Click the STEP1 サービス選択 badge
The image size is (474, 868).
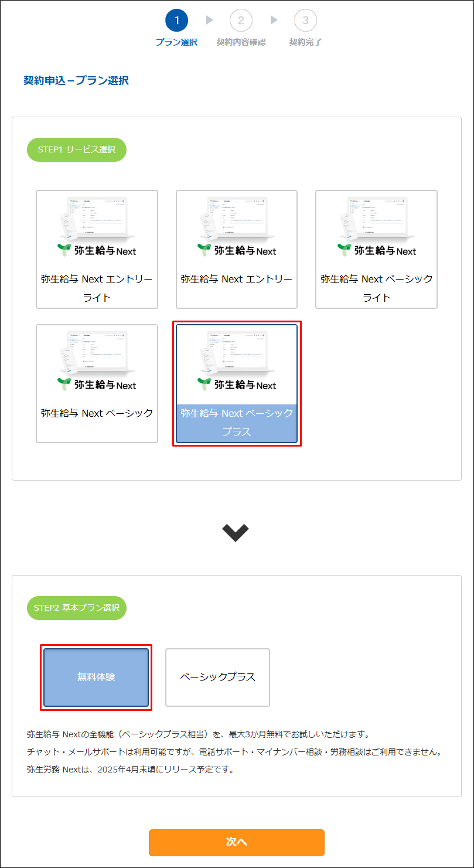tap(77, 149)
